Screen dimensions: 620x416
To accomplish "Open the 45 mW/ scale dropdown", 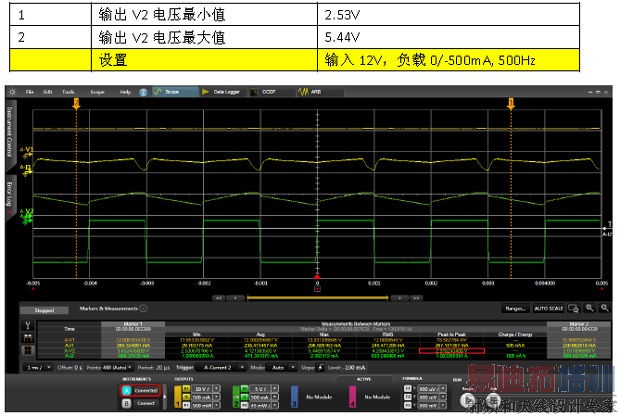I will 275,405.
